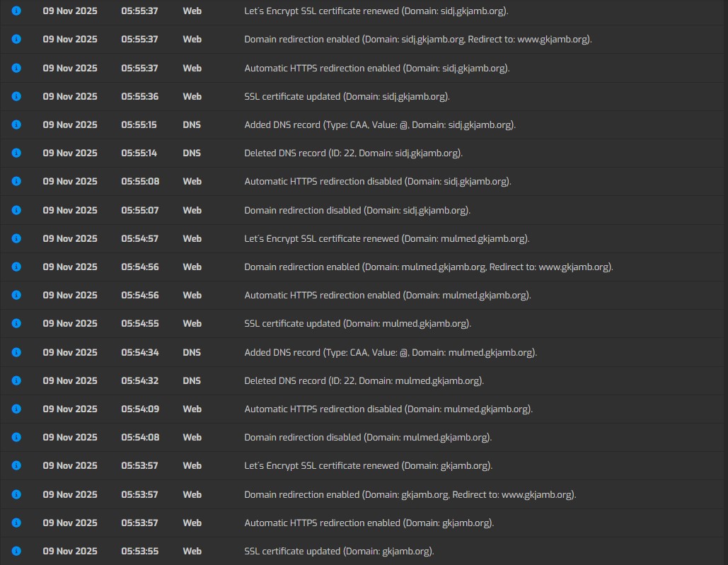Click the DNS category label at 05:54:34
Viewport: 728px width, 565px height.
(x=192, y=352)
